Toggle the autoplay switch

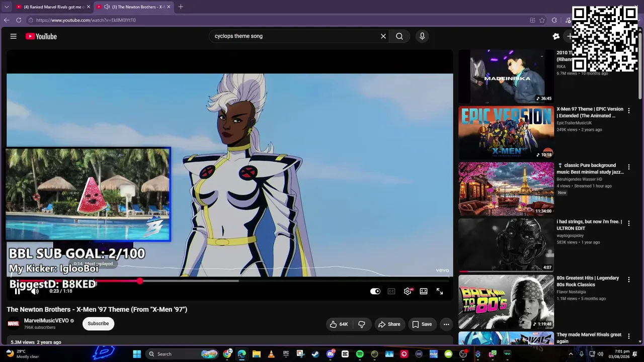[x=375, y=291]
